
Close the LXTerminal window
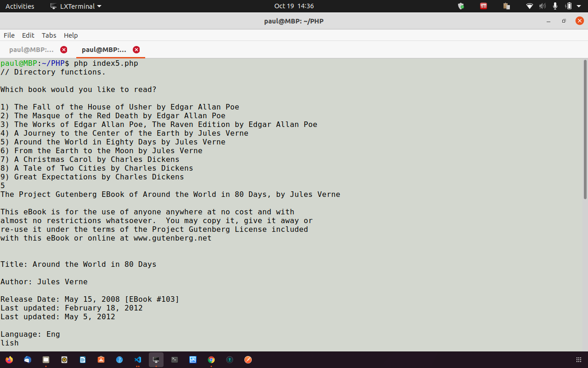click(580, 21)
